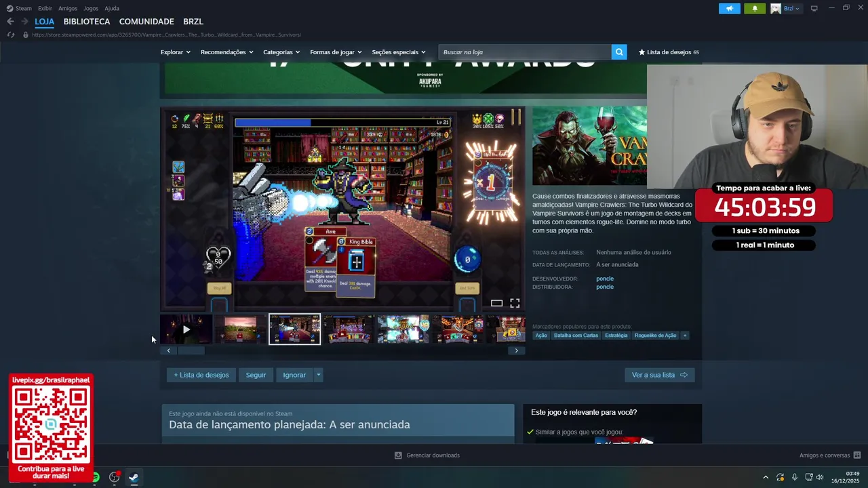The height and width of the screenshot is (488, 868).
Task: Open Amigos e conversas chat icon
Action: [x=857, y=455]
